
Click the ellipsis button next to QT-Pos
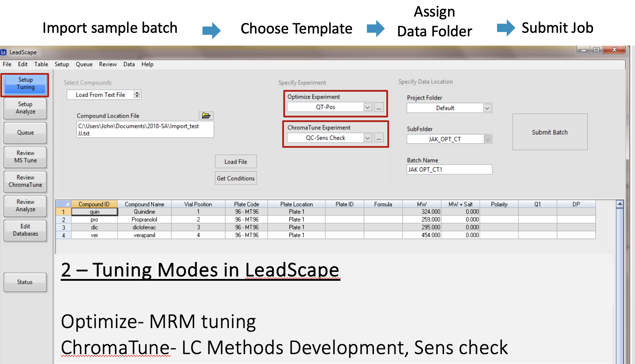379,107
